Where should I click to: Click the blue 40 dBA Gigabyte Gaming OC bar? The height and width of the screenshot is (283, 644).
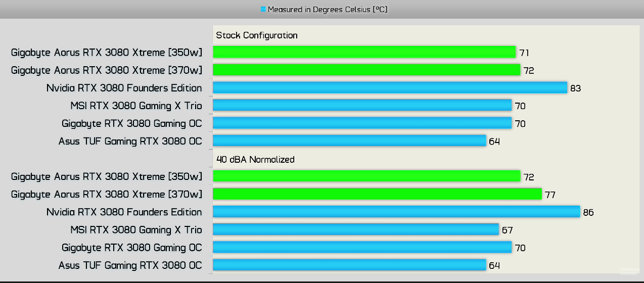[x=362, y=247]
